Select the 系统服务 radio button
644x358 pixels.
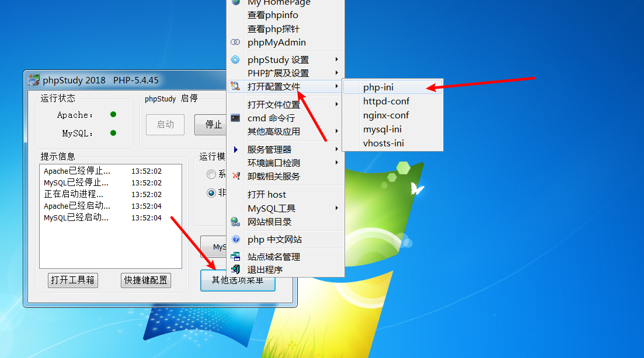point(211,174)
